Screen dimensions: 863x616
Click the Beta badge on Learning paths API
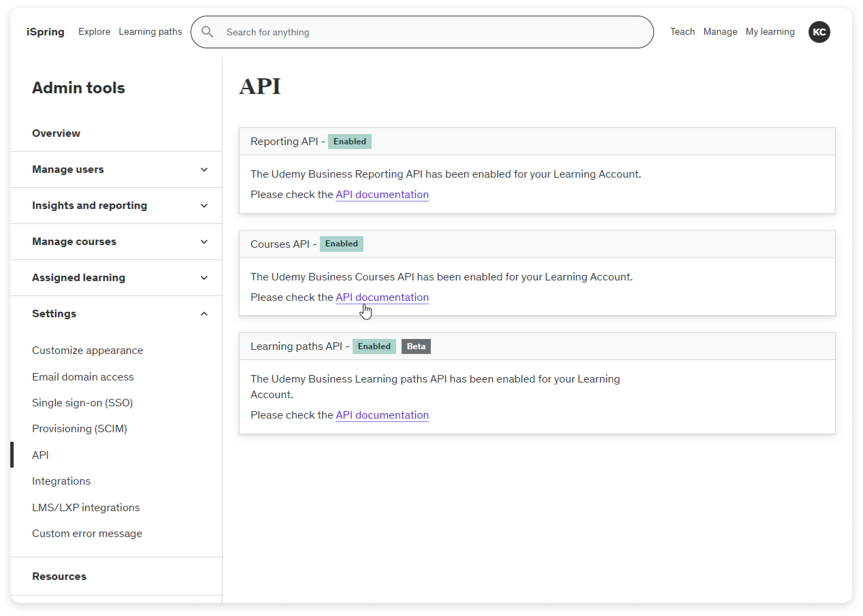(416, 346)
